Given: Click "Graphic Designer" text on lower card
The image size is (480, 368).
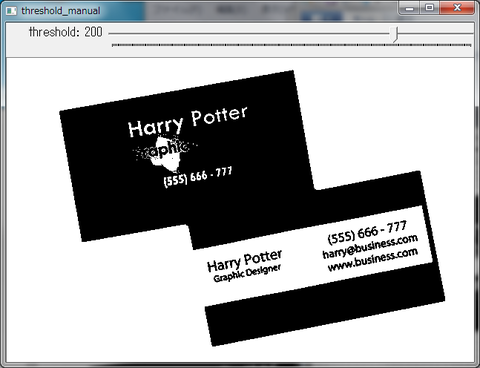Looking at the screenshot, I should [x=247, y=273].
